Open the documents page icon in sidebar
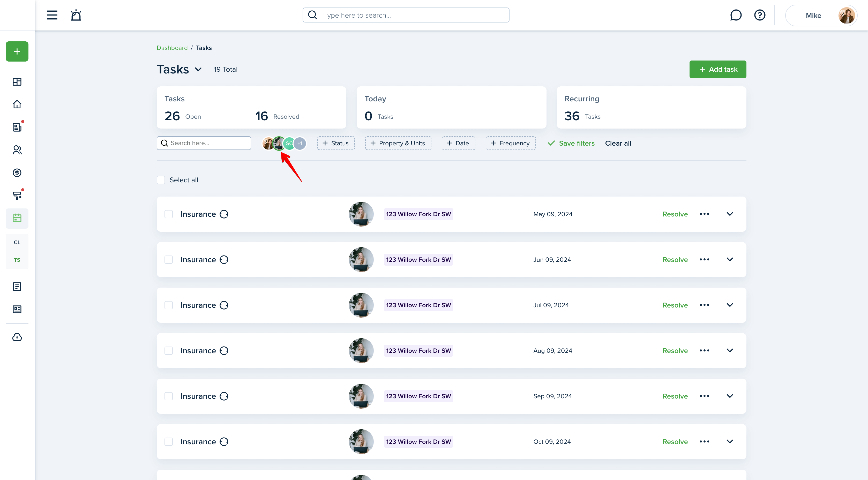 (17, 287)
